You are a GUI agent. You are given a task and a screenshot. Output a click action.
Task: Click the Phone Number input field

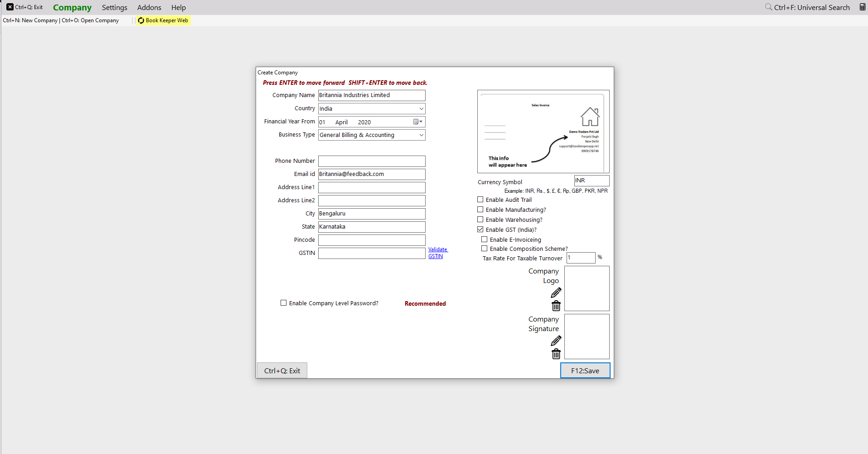pyautogui.click(x=372, y=161)
